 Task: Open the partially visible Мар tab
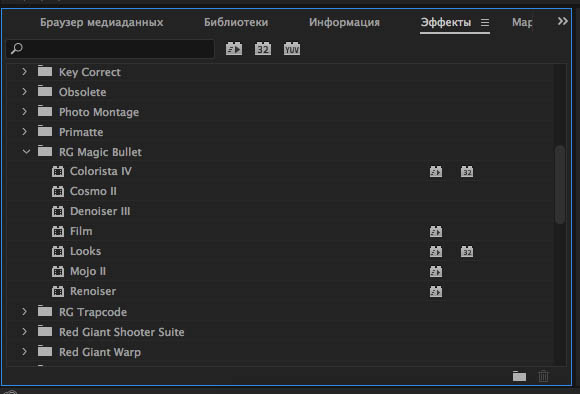(x=522, y=22)
